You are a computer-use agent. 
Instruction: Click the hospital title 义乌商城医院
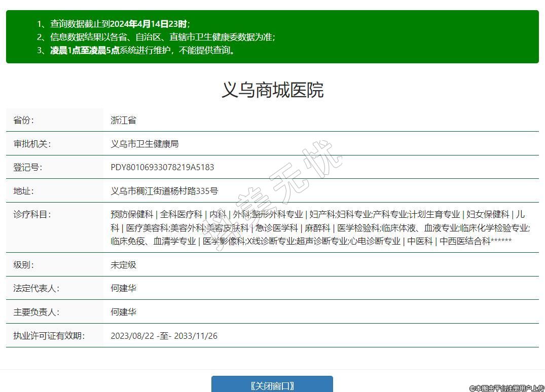(272, 90)
